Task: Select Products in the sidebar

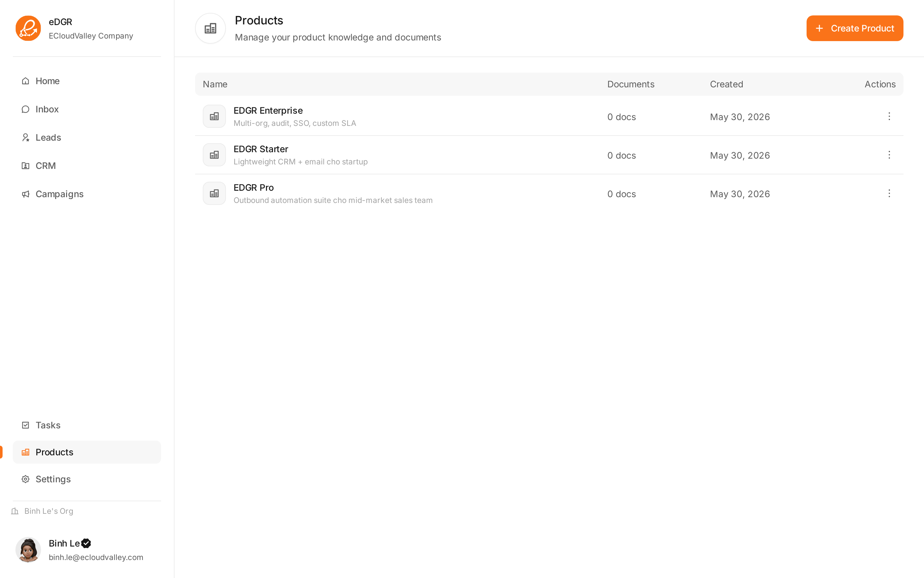Action: [87, 452]
